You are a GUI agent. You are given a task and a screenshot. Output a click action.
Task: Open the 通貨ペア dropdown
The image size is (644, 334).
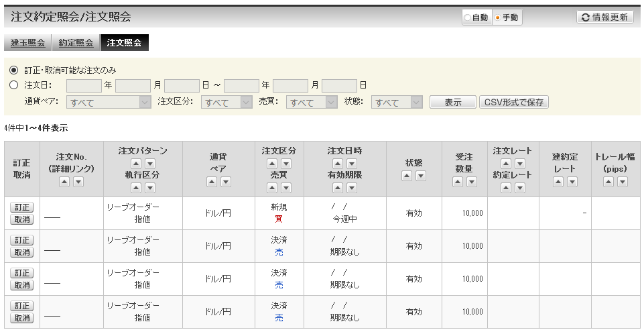109,103
